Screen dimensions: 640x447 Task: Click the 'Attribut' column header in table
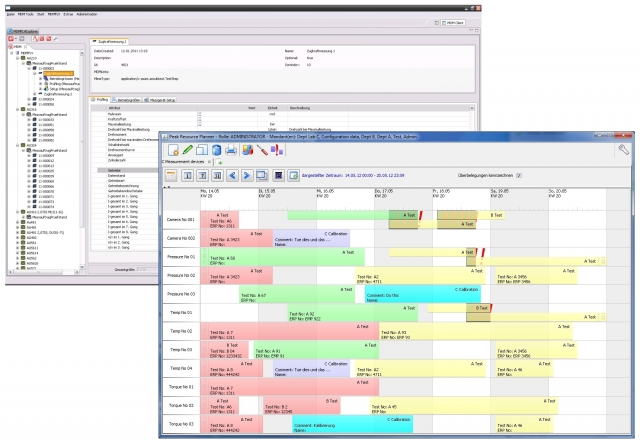tap(114, 108)
